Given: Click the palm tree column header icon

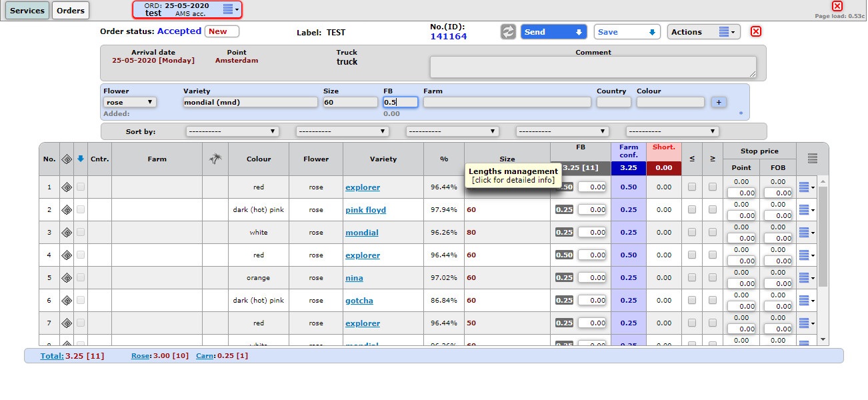Looking at the screenshot, I should point(215,159).
